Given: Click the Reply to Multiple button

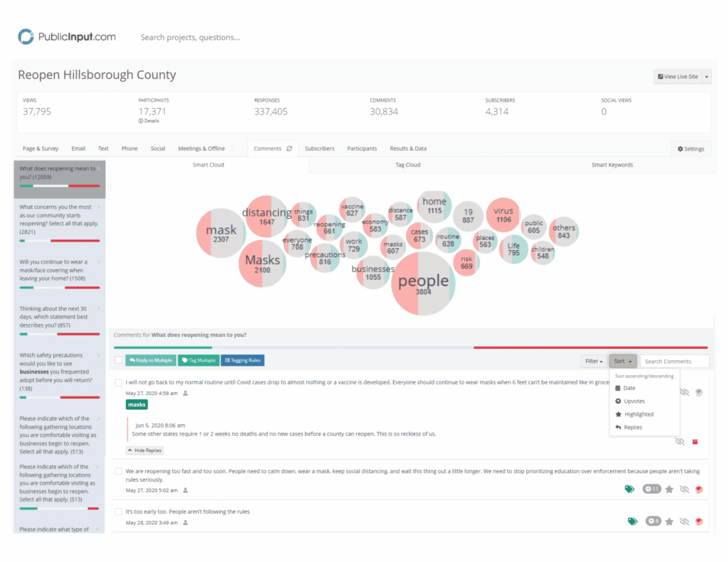Looking at the screenshot, I should click(x=151, y=360).
